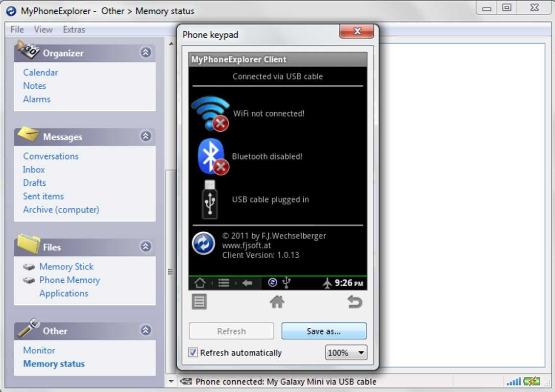Click the USB cable plugged in icon
Viewport: 555px width, 392px height.
pyautogui.click(x=210, y=199)
